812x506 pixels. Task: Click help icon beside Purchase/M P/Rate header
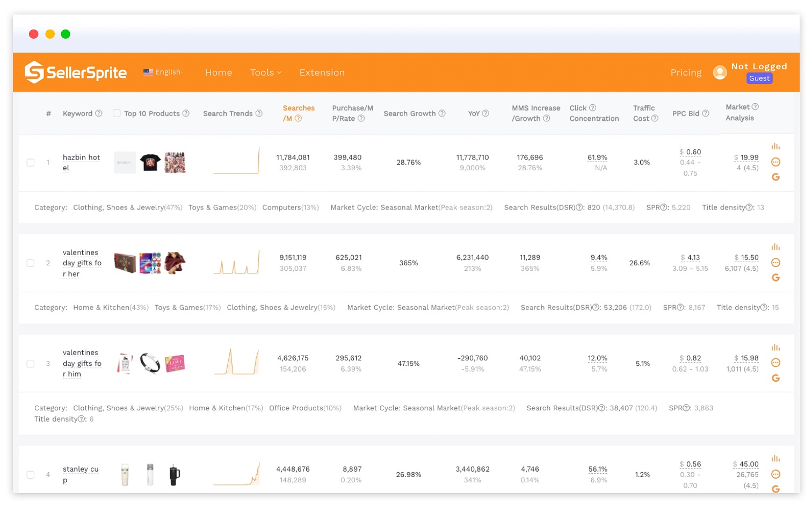(x=361, y=119)
